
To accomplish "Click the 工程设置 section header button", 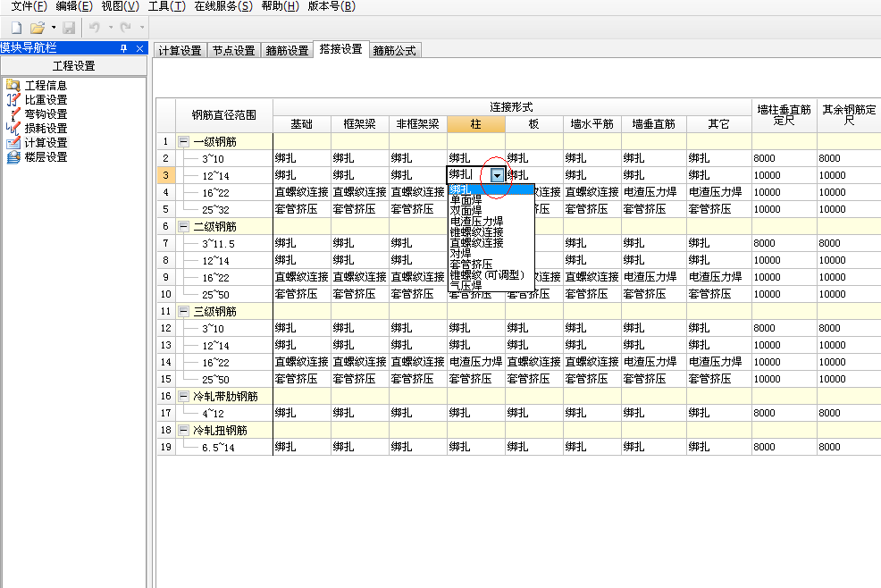I will 73,66.
